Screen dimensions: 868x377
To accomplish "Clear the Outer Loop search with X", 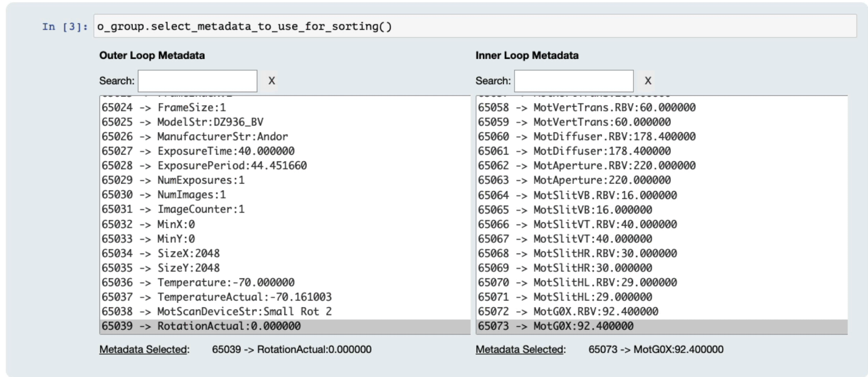I will point(271,81).
